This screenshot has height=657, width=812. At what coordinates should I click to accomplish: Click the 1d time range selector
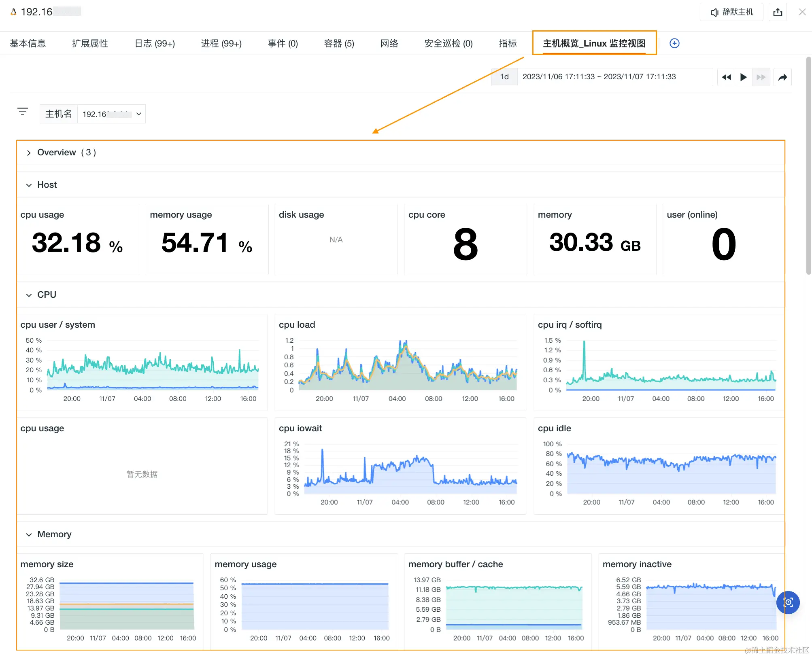click(504, 77)
